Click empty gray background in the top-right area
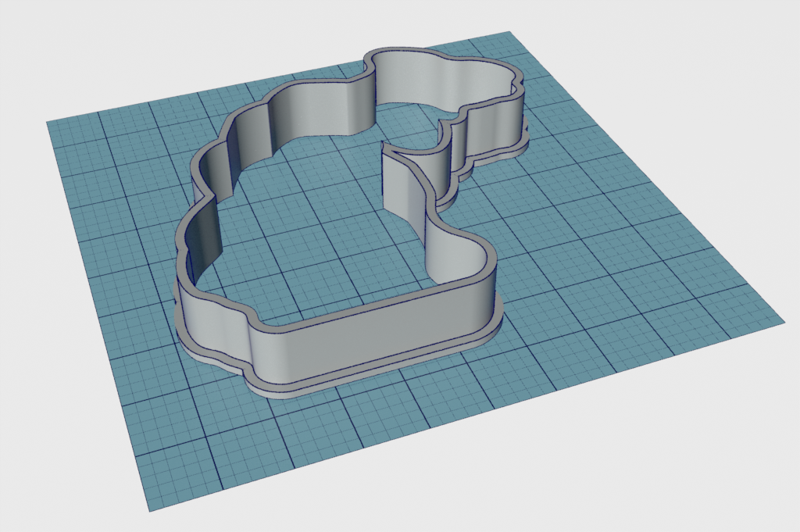The height and width of the screenshot is (532, 800). point(703,47)
